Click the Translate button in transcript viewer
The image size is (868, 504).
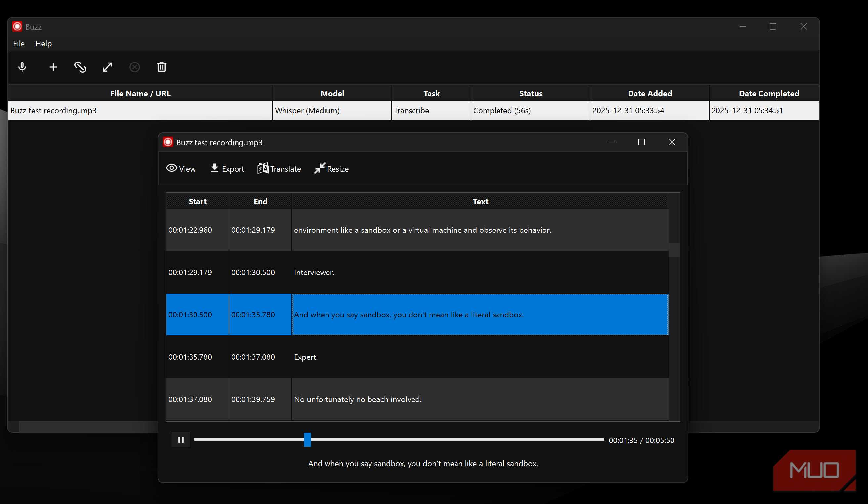pyautogui.click(x=279, y=168)
